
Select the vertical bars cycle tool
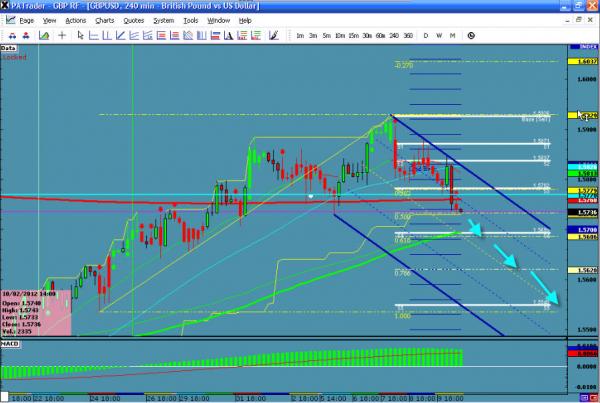point(201,36)
